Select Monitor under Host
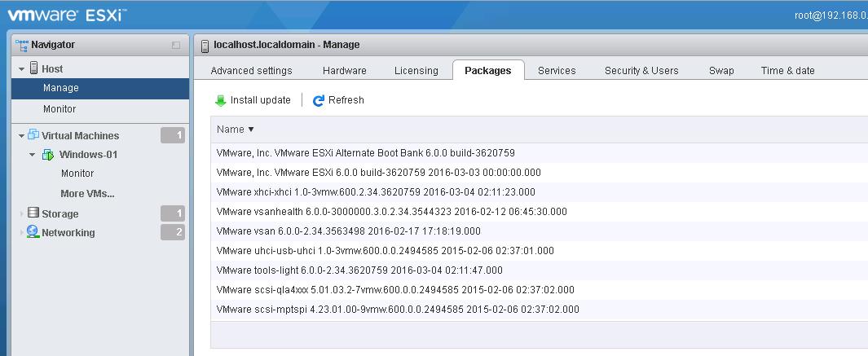Image resolution: width=868 pixels, height=356 pixels. pos(59,108)
